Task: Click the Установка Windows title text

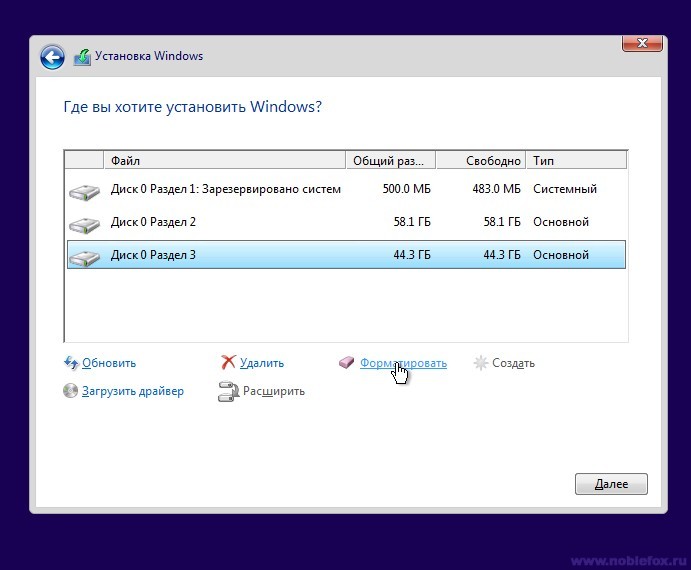Action: [x=149, y=56]
